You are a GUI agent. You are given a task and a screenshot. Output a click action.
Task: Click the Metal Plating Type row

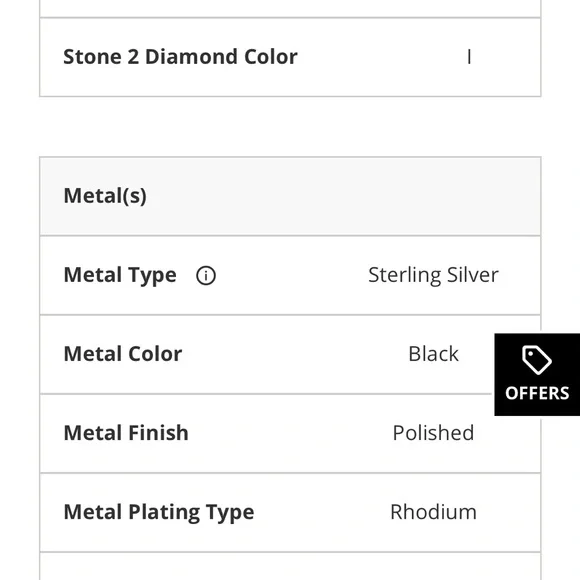coord(290,513)
